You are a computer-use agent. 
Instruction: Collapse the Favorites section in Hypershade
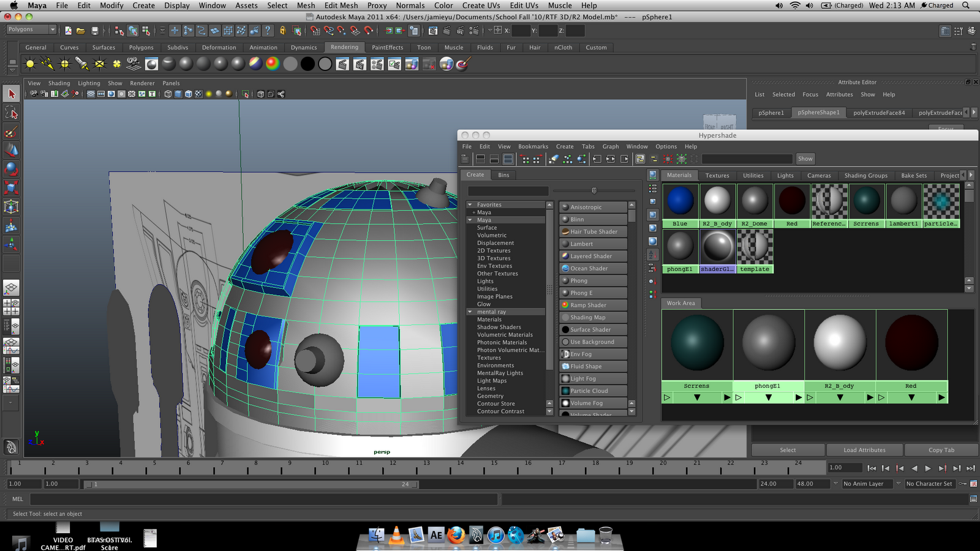click(470, 204)
